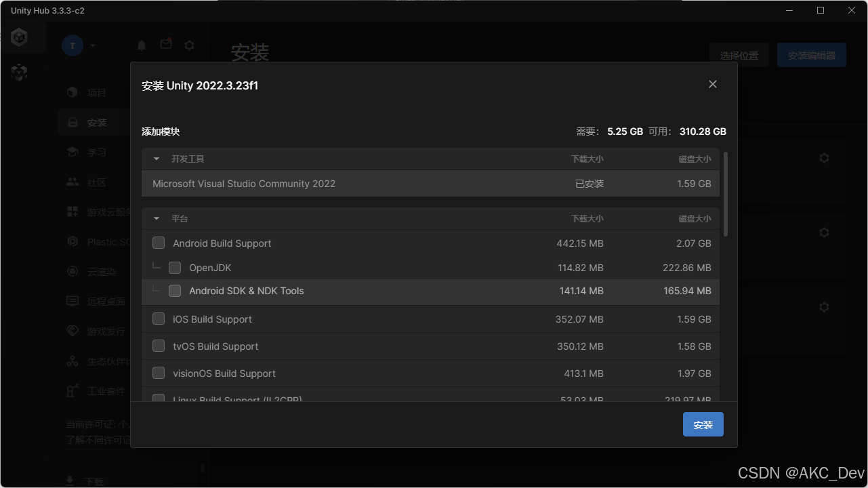
Task: Open the 项目 menu item
Action: [x=97, y=93]
